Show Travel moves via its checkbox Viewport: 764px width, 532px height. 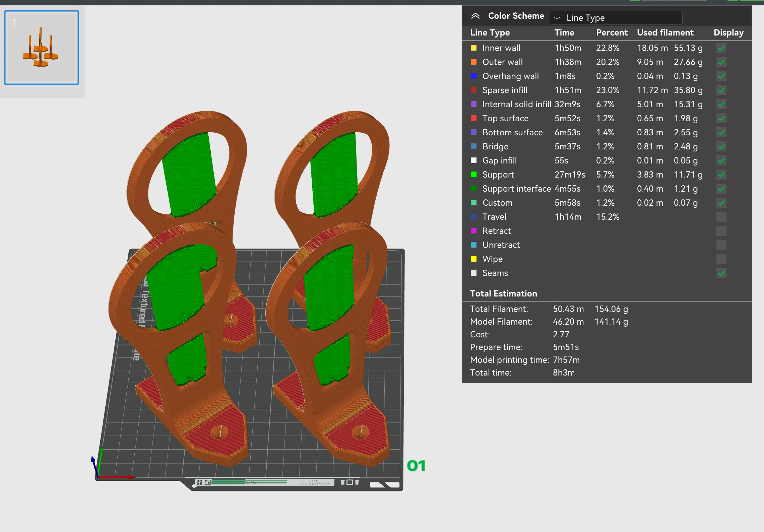tap(721, 217)
